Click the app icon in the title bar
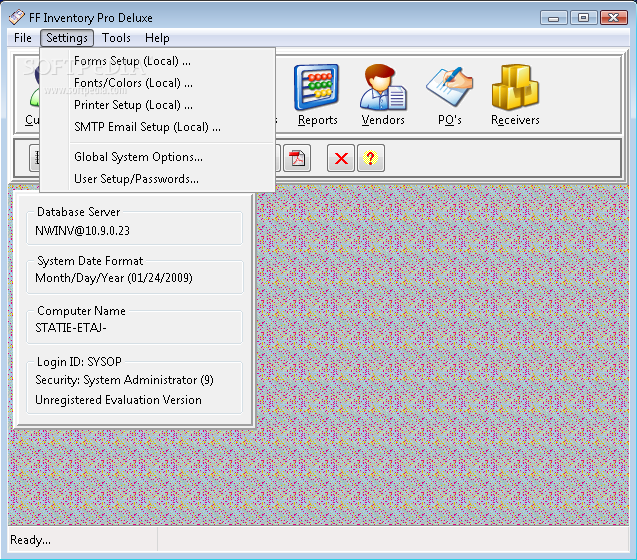The height and width of the screenshot is (560, 637). (17, 17)
